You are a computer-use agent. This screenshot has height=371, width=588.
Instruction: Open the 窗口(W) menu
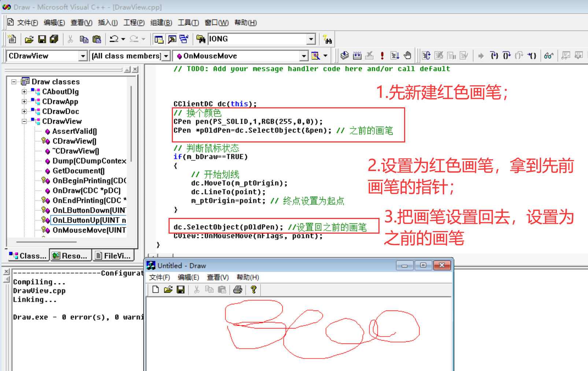(x=217, y=23)
